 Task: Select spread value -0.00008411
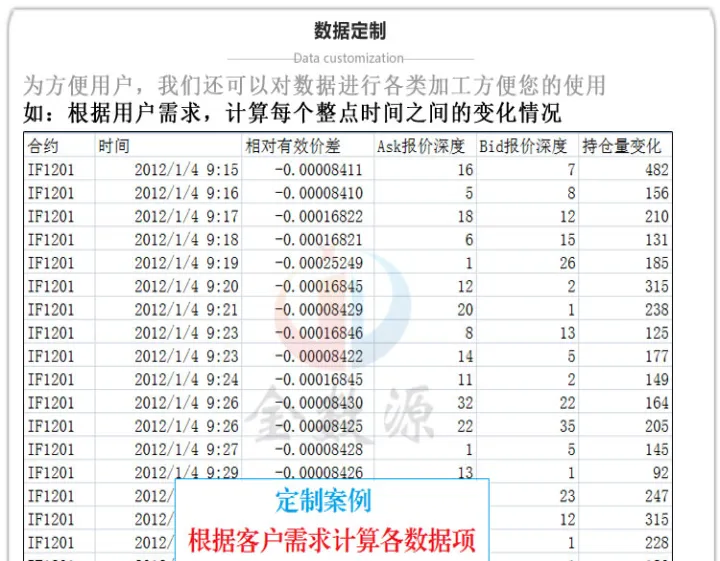pos(319,170)
